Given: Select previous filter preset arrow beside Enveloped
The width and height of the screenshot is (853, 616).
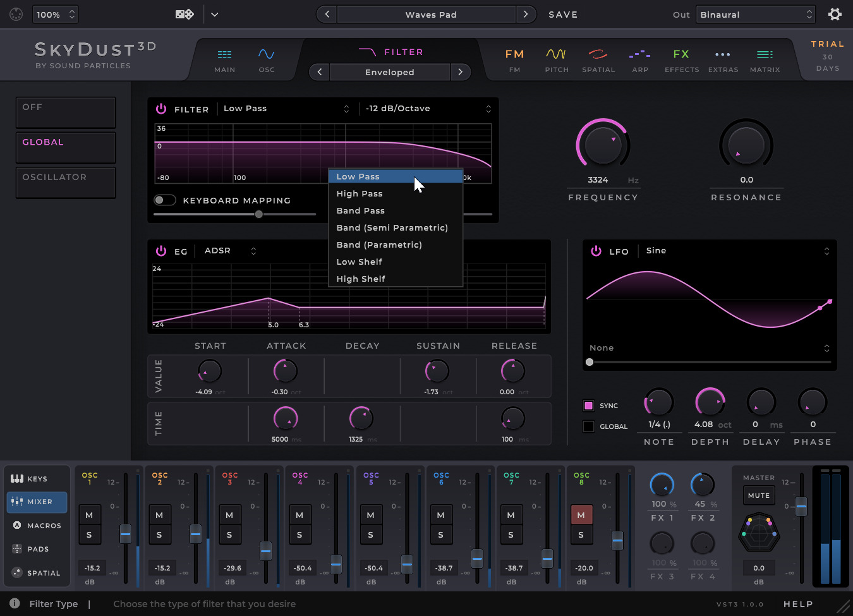Looking at the screenshot, I should click(x=320, y=72).
